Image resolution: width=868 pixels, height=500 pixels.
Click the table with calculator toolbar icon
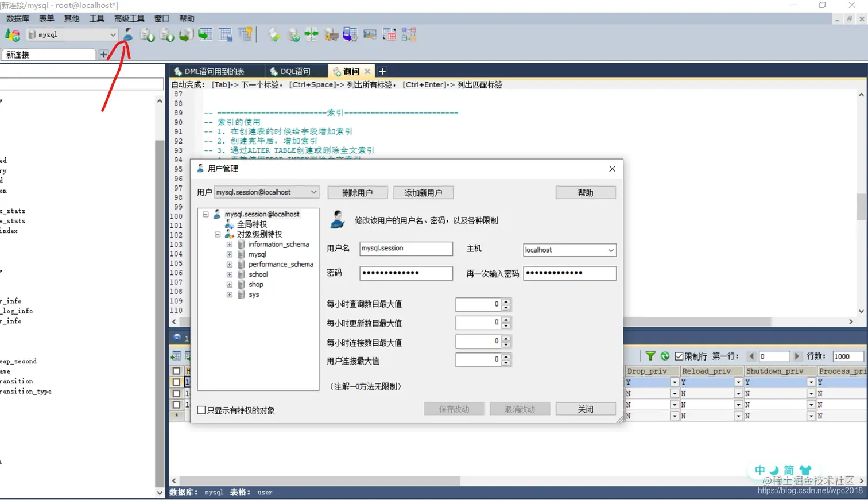(226, 35)
